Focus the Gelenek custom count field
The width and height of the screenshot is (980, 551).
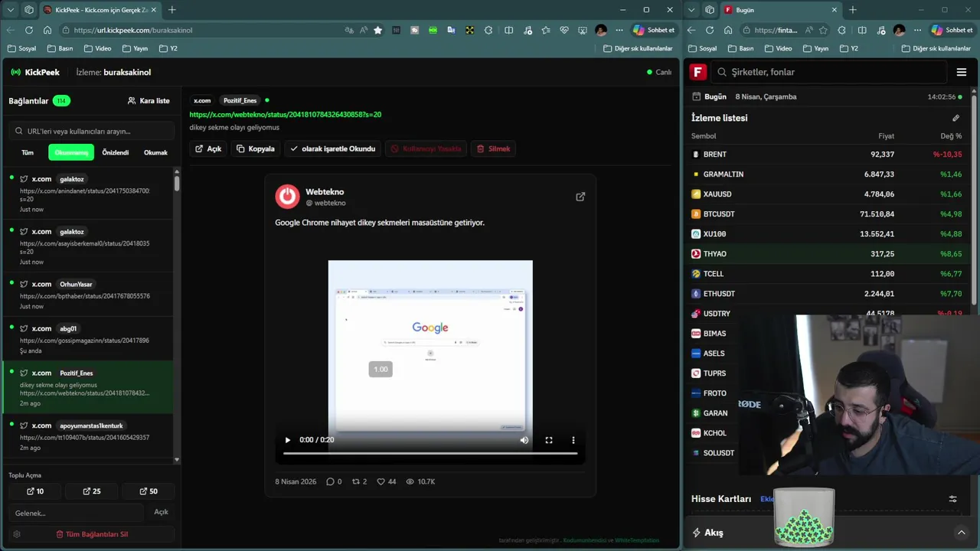77,513
